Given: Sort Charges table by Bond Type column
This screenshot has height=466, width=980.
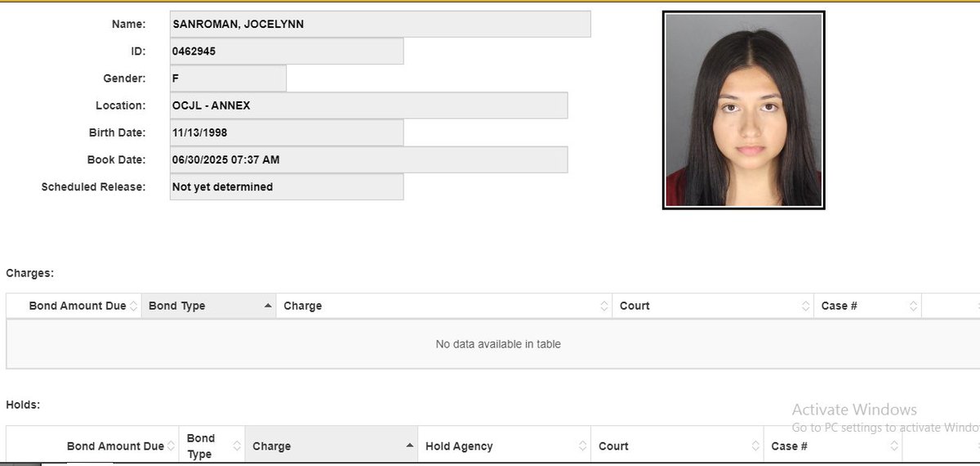Looking at the screenshot, I should pos(209,306).
